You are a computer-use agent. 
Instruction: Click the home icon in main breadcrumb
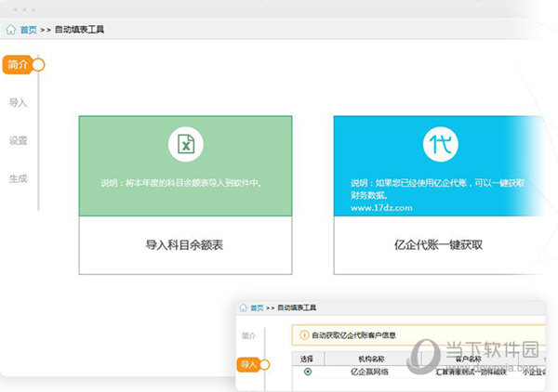[11, 29]
